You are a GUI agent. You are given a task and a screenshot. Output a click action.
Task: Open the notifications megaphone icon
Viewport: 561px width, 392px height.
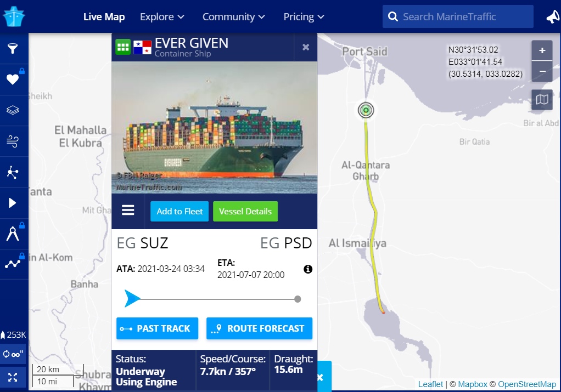click(x=553, y=17)
